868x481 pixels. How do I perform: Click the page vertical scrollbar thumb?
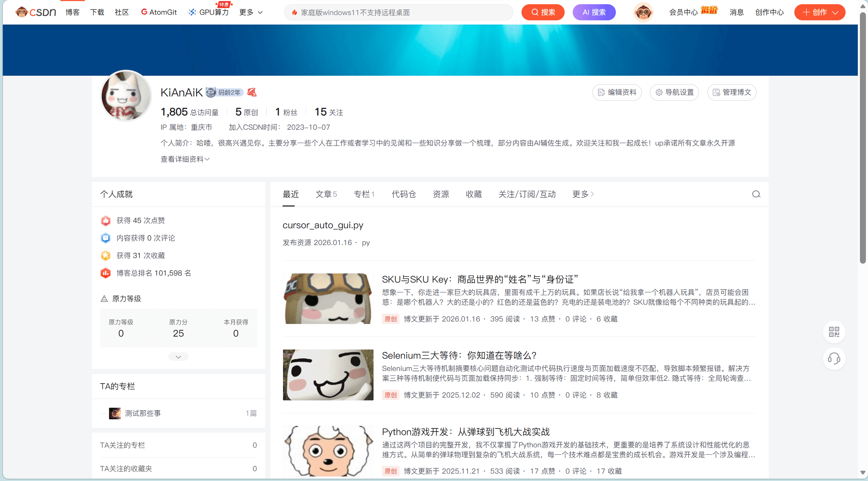click(x=863, y=138)
